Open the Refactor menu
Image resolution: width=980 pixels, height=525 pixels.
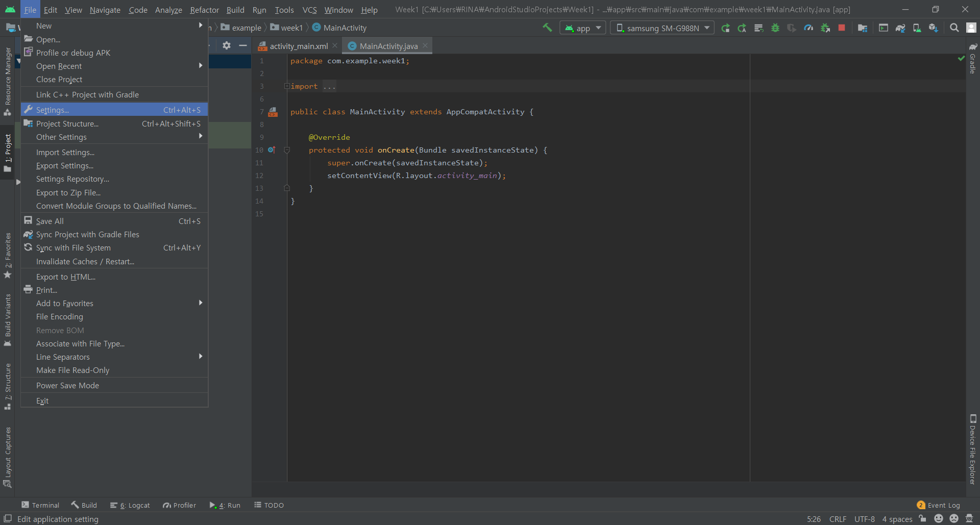(x=204, y=10)
